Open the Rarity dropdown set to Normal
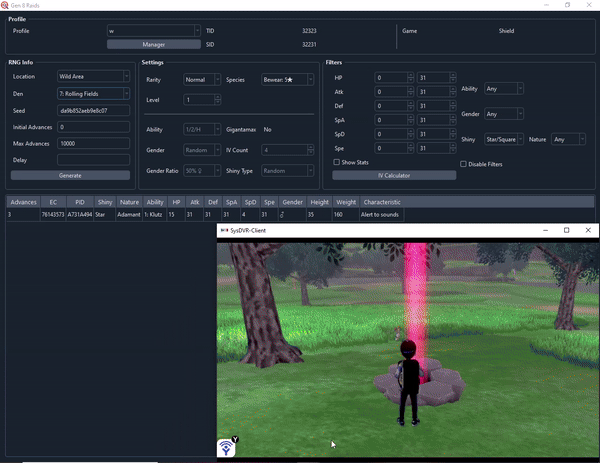 (x=202, y=80)
